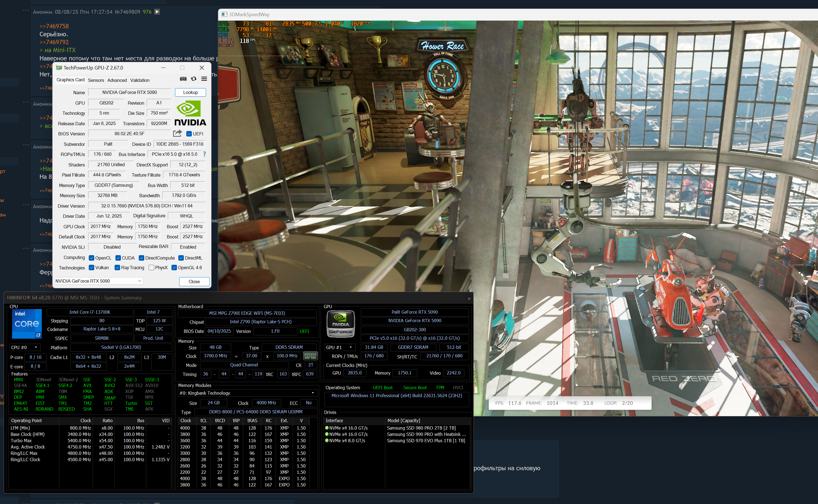Switch to the Graphics Card tab
This screenshot has width=818, height=504.
(70, 80)
